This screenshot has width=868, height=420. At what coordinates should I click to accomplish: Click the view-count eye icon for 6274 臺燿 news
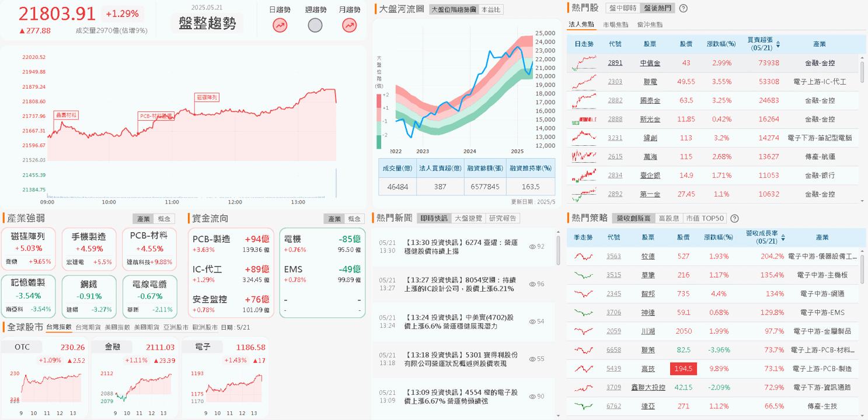[x=532, y=247]
